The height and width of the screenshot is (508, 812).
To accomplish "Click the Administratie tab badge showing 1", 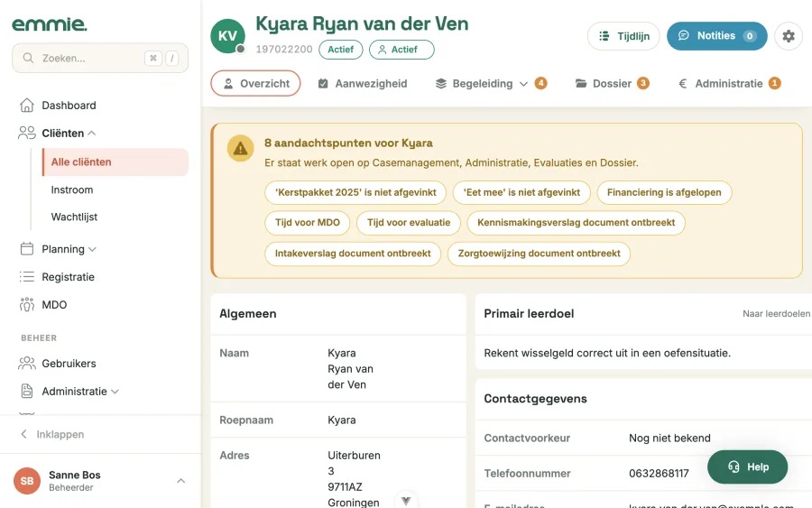I will pyautogui.click(x=774, y=83).
